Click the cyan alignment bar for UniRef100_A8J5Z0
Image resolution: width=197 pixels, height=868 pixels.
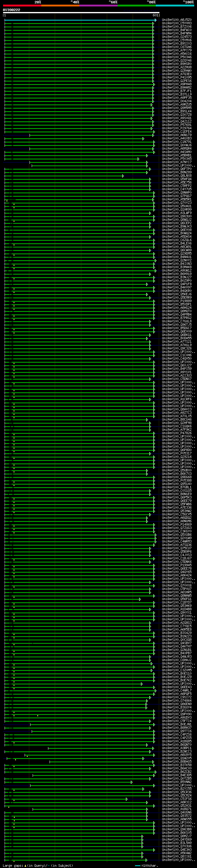pos(80,20)
